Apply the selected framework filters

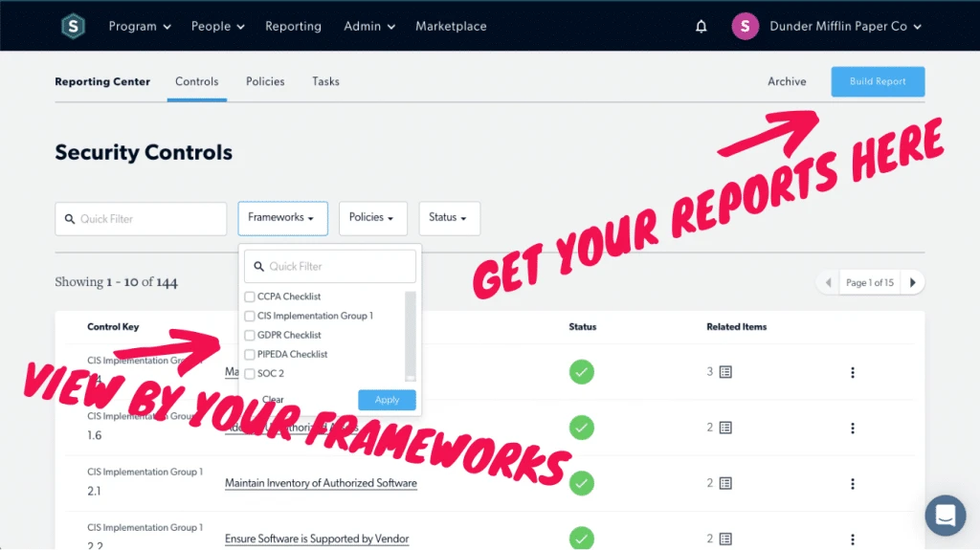[x=387, y=400]
